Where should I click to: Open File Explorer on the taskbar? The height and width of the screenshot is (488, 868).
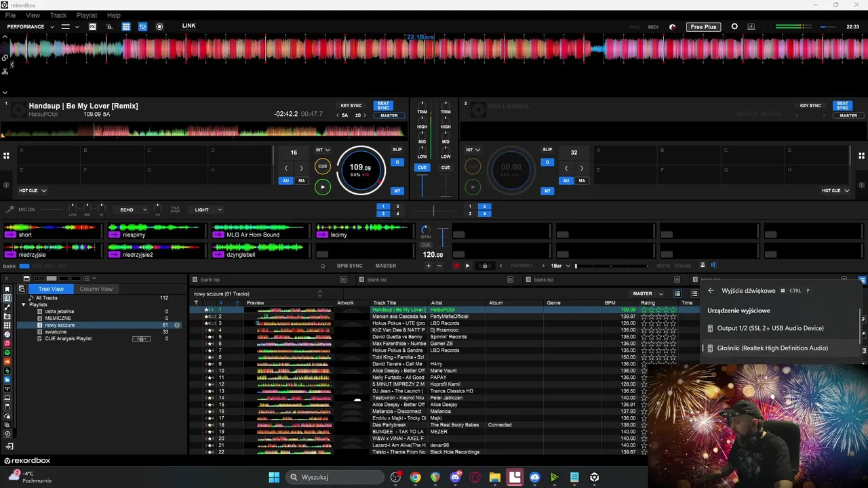click(495, 477)
